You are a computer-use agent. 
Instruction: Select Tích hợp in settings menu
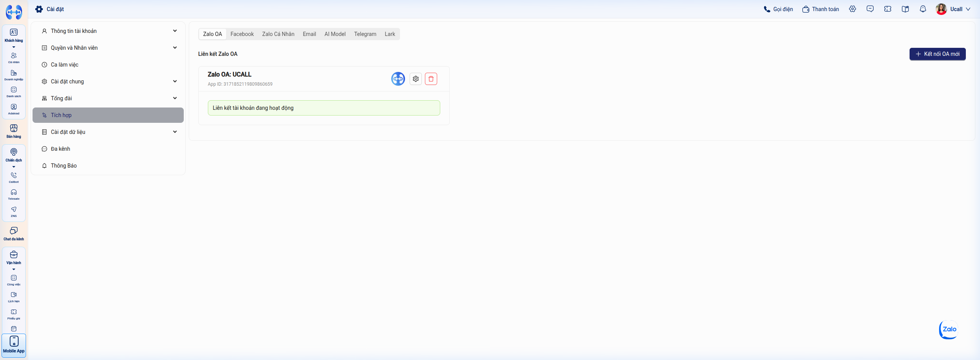[x=108, y=115]
